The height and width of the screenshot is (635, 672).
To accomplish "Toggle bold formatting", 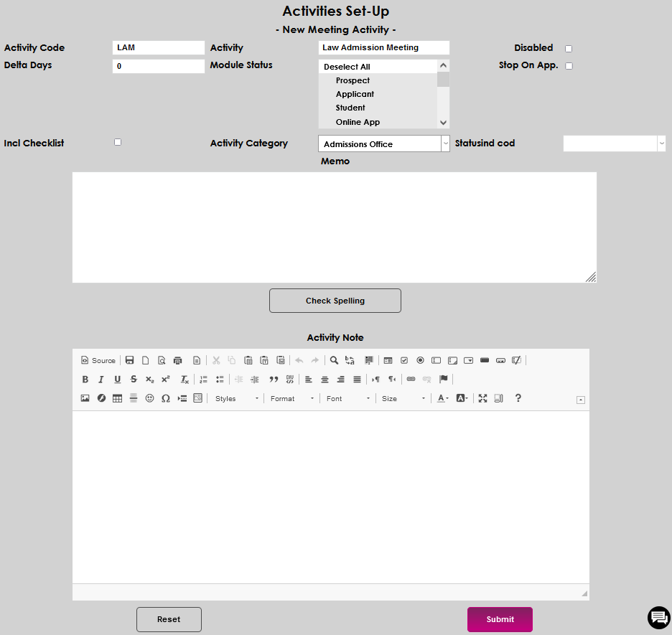I will tap(85, 380).
